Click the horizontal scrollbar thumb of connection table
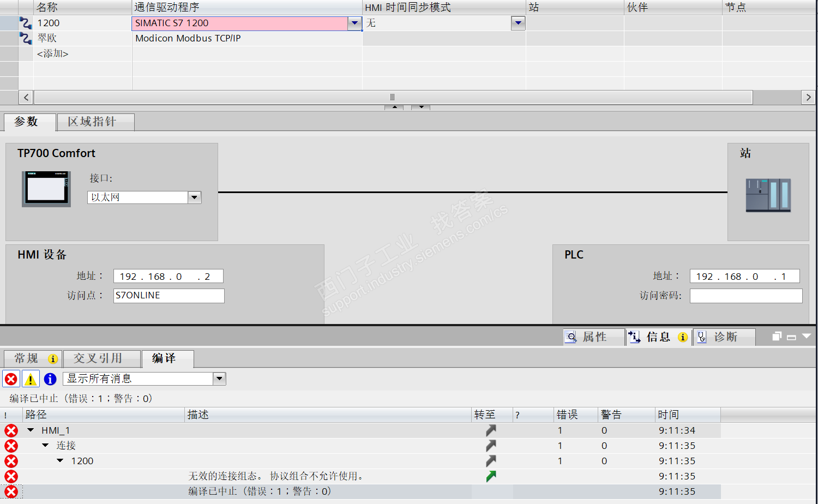 point(393,97)
